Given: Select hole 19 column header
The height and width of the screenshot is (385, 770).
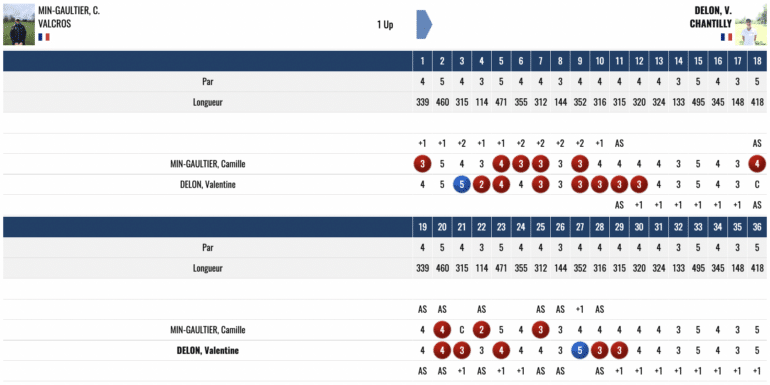Looking at the screenshot, I should (422, 227).
